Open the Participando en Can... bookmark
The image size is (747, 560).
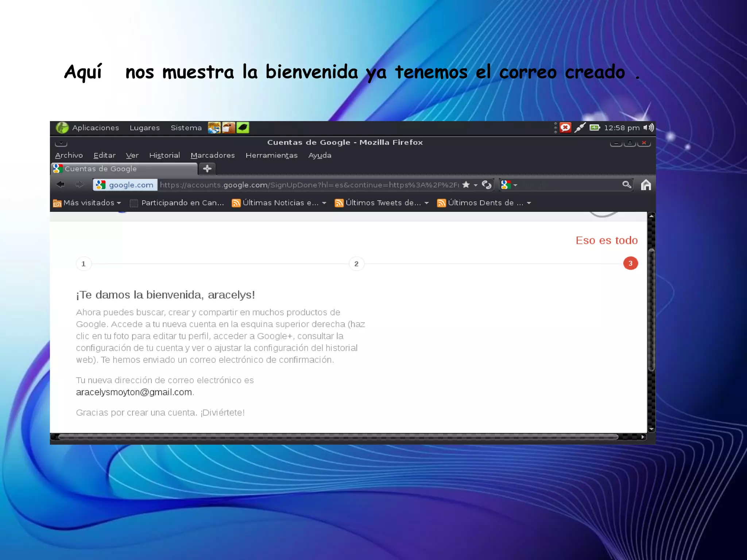(x=177, y=203)
